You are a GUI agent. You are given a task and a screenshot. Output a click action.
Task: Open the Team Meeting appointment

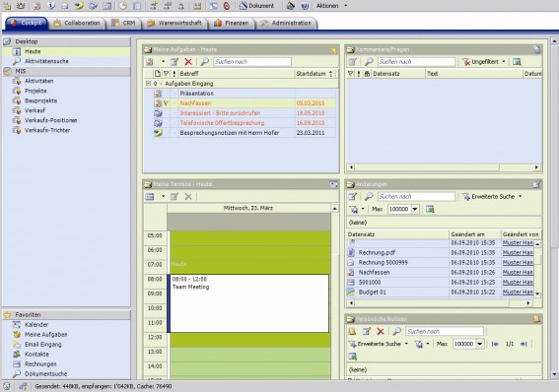[x=248, y=303]
